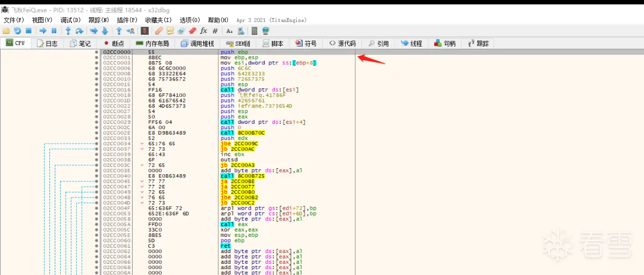
Task: Toggle breakpoint dot at address 02CC0029
Action: 97,122
